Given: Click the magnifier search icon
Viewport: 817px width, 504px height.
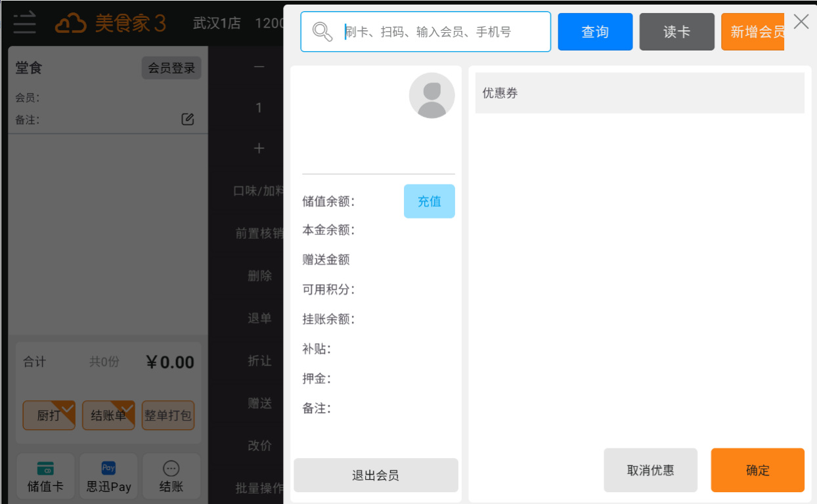Looking at the screenshot, I should point(322,31).
